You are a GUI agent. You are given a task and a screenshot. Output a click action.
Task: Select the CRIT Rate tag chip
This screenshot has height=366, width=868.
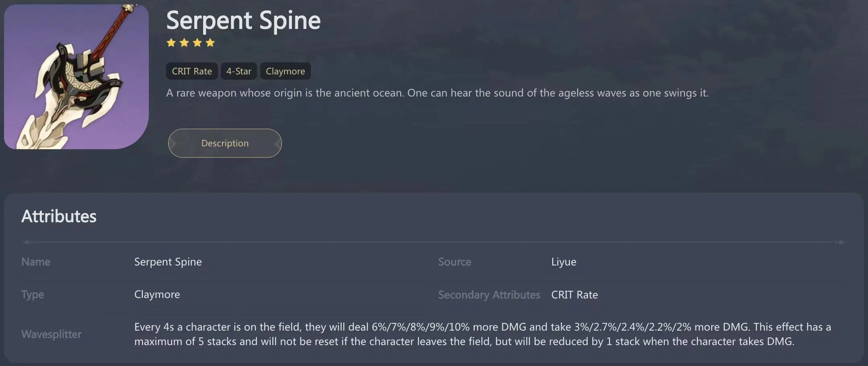(192, 71)
